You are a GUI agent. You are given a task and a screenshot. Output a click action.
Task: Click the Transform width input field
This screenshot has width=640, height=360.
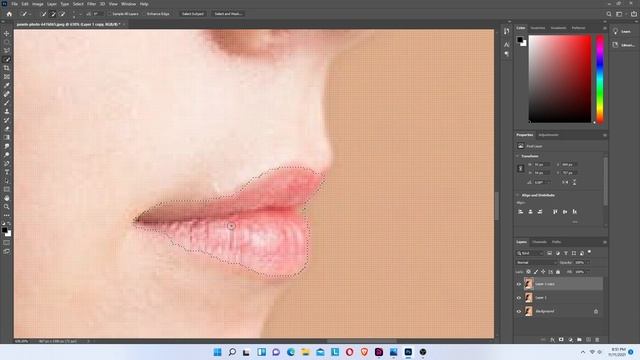542,164
